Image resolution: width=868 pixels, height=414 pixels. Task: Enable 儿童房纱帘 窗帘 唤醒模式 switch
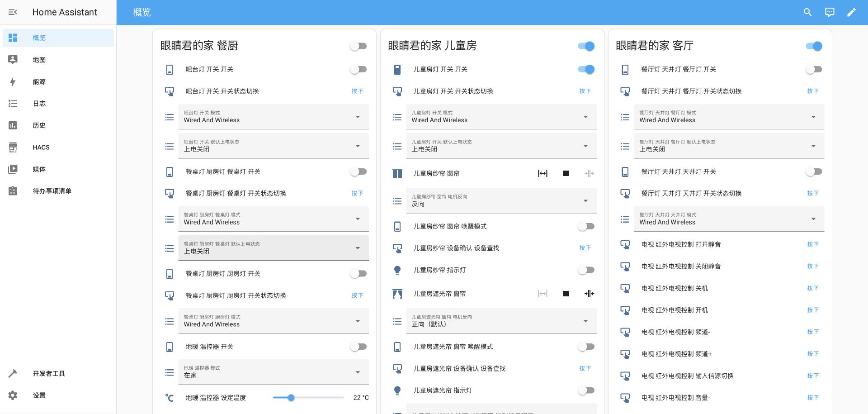click(x=586, y=226)
